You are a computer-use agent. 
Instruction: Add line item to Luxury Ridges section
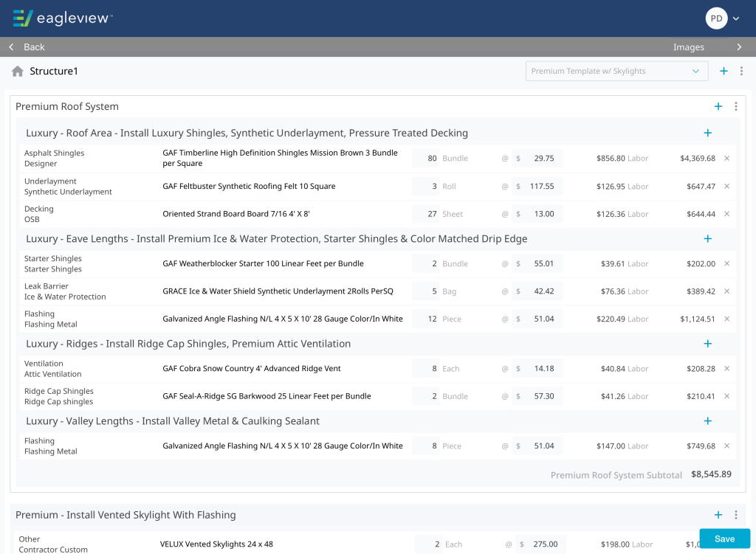708,344
